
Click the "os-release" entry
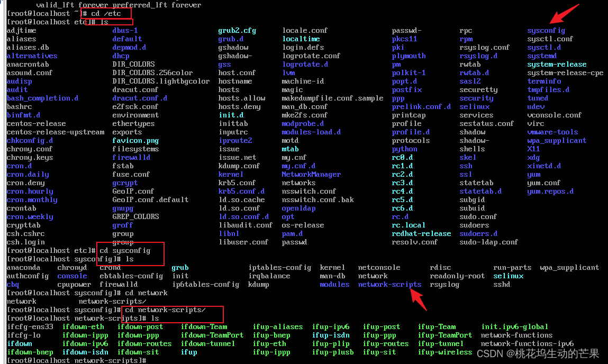[x=303, y=225]
